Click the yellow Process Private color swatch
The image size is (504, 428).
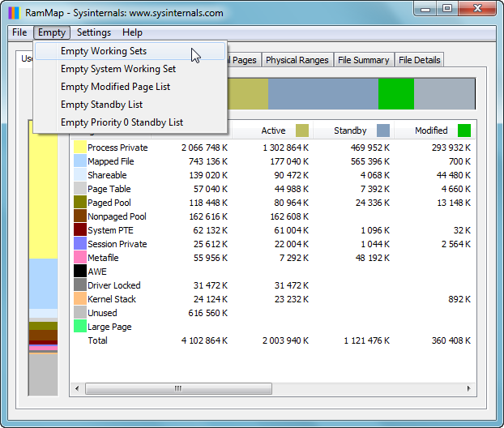point(80,147)
